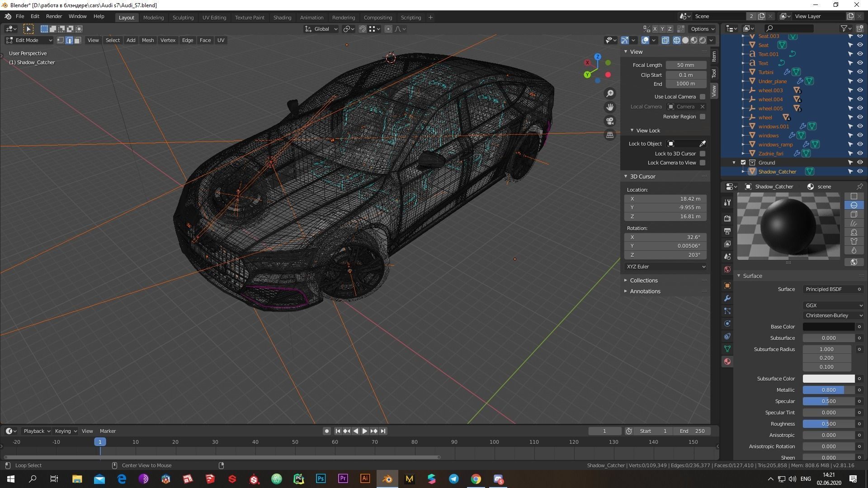Open the Render properties tab

[x=727, y=219]
